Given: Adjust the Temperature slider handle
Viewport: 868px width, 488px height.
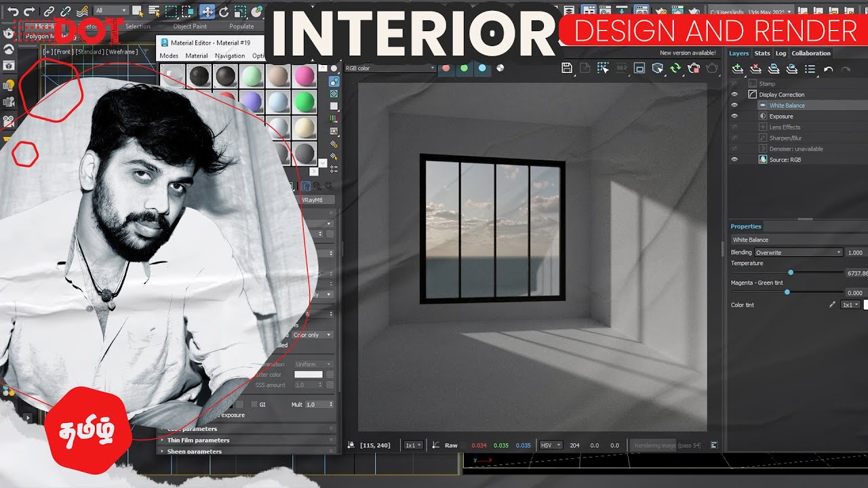Looking at the screenshot, I should (x=791, y=272).
